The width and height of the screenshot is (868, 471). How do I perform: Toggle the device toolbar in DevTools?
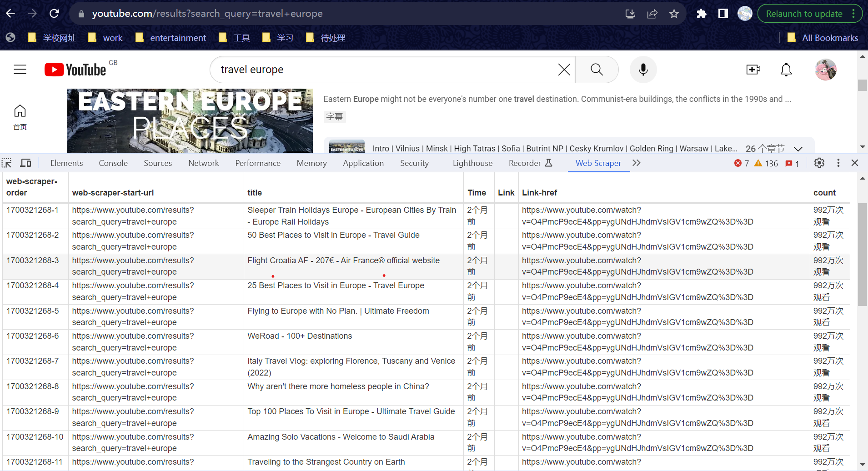(x=26, y=163)
